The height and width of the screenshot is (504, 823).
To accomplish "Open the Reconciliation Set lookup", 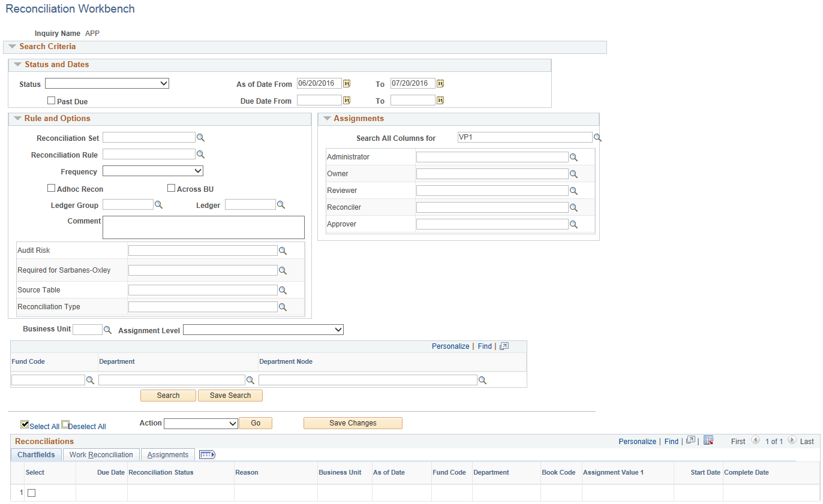I will pos(200,137).
